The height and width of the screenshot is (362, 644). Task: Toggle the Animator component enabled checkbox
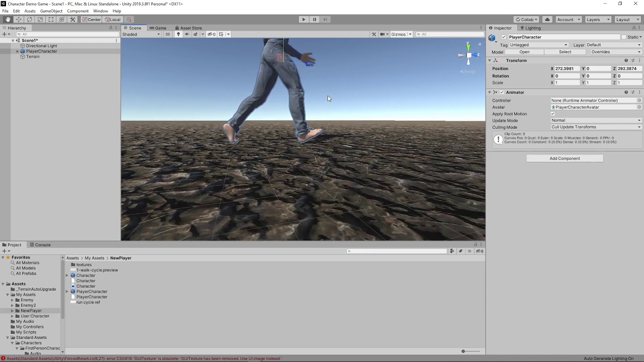[x=502, y=93]
